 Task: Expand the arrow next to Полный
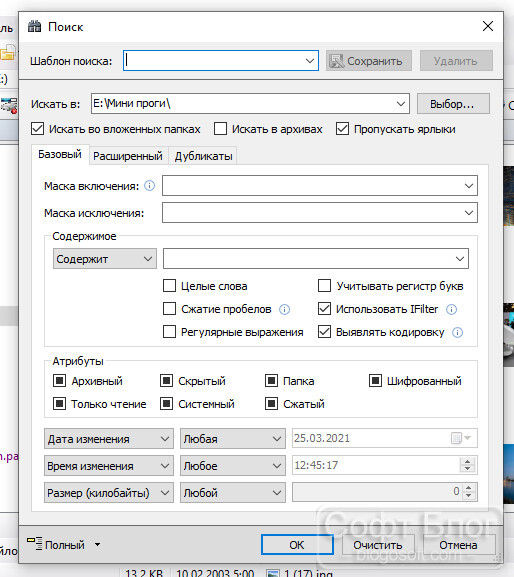(97, 544)
